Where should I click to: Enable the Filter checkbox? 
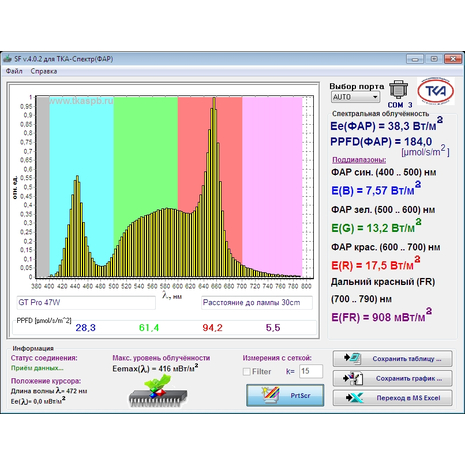coord(247,371)
